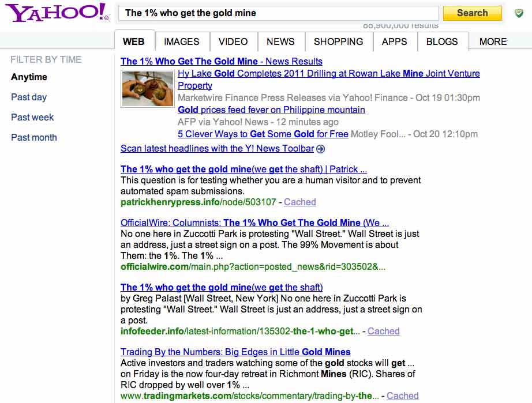Viewport: 532px width, 403px height.
Task: Filter results by Past day
Action: click(x=29, y=97)
